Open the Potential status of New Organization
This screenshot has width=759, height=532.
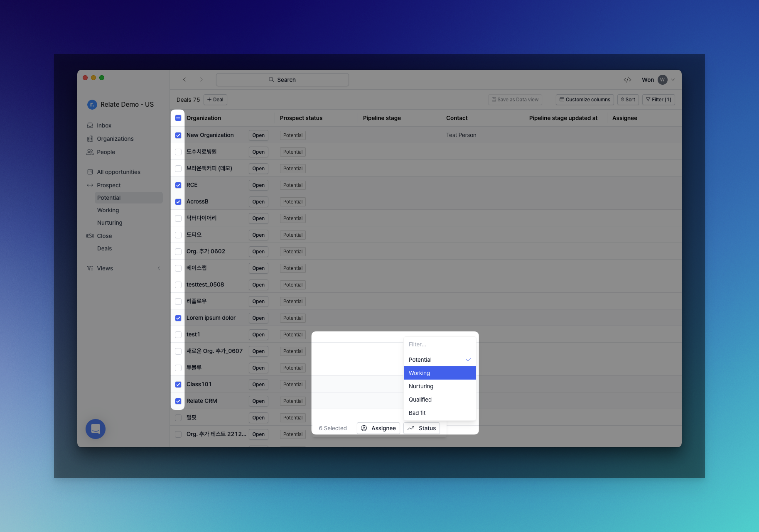293,135
